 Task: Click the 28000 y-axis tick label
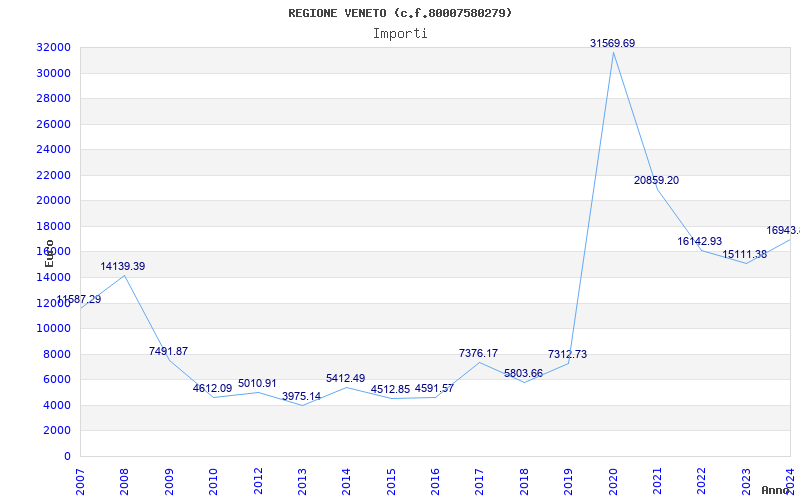(x=53, y=98)
